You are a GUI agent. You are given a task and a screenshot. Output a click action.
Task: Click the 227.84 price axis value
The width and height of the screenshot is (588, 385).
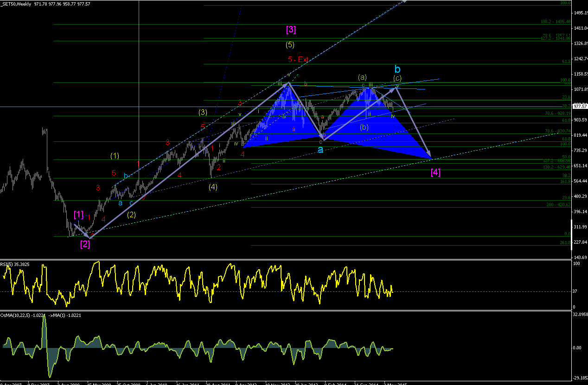(580, 242)
